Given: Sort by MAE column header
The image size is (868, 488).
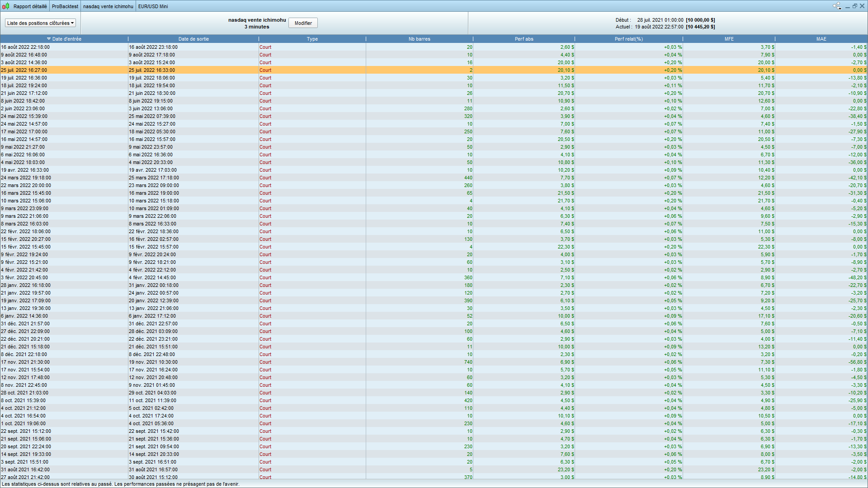Looking at the screenshot, I should [821, 39].
